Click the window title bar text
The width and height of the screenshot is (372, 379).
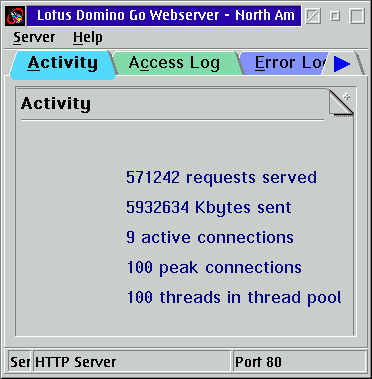coord(166,15)
